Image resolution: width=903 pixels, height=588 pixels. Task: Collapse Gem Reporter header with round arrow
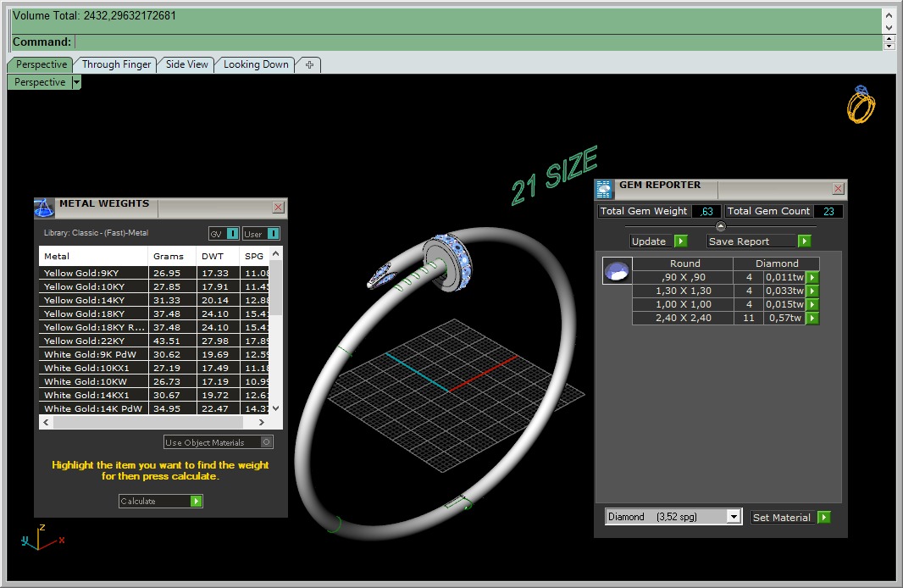point(720,225)
